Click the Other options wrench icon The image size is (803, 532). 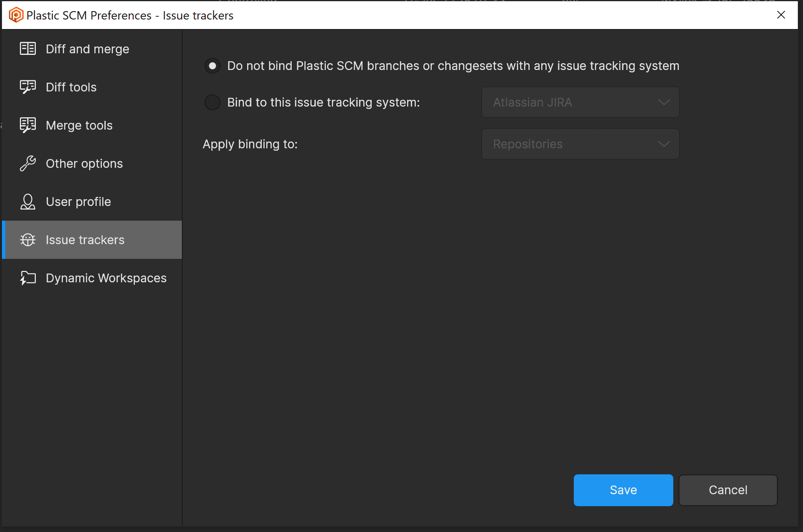28,163
